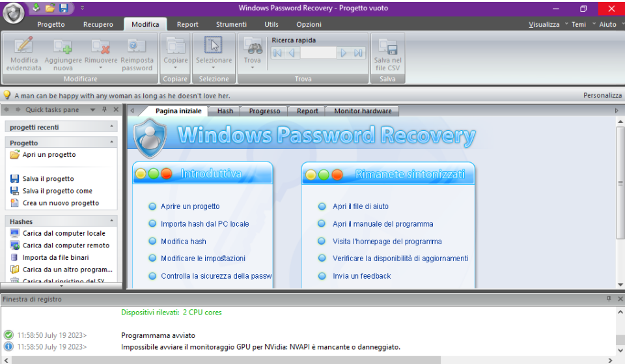
Task: Click the Copiare ribbon icon
Action: 175,46
